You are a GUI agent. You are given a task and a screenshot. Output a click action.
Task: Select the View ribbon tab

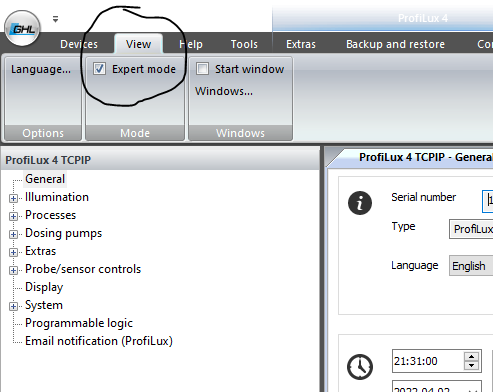tap(138, 44)
